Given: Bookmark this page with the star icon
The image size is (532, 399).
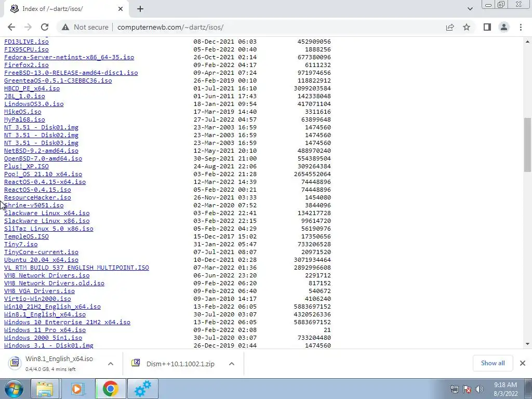Looking at the screenshot, I should coord(467,27).
